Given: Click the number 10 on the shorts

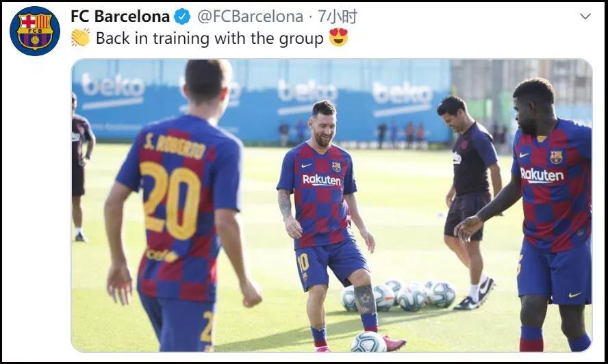Looking at the screenshot, I should tap(303, 263).
